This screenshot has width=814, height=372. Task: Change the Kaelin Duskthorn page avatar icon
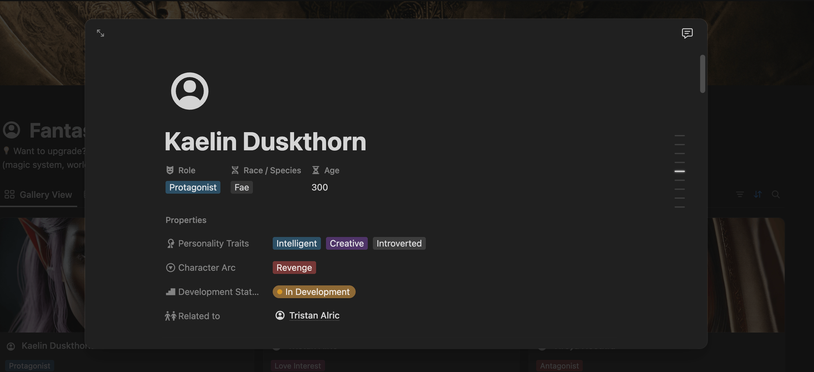coord(189,91)
